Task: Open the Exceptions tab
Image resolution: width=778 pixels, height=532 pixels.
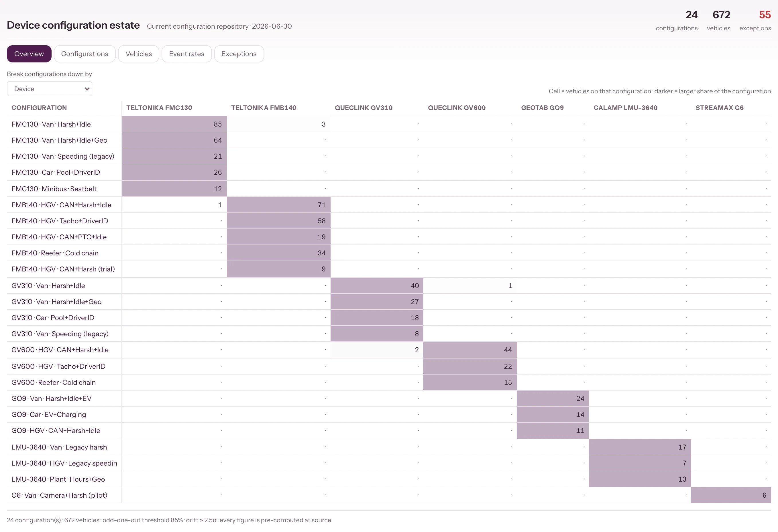Action: [239, 54]
